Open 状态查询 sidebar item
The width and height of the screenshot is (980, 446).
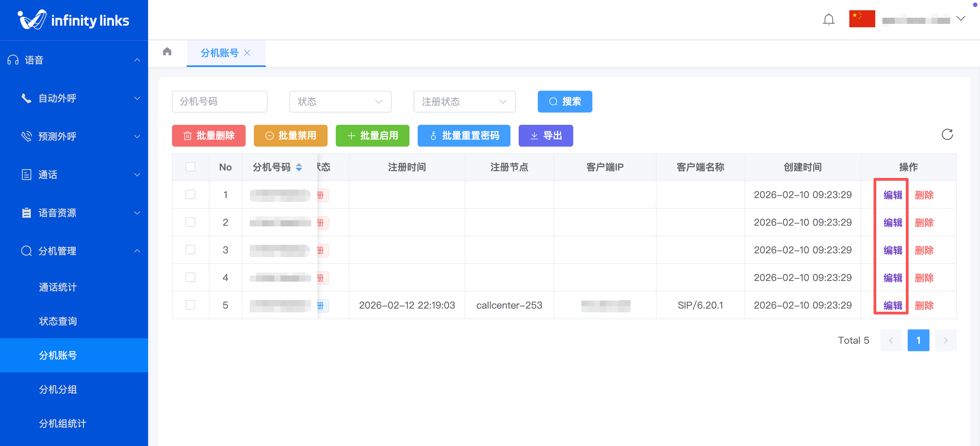58,321
